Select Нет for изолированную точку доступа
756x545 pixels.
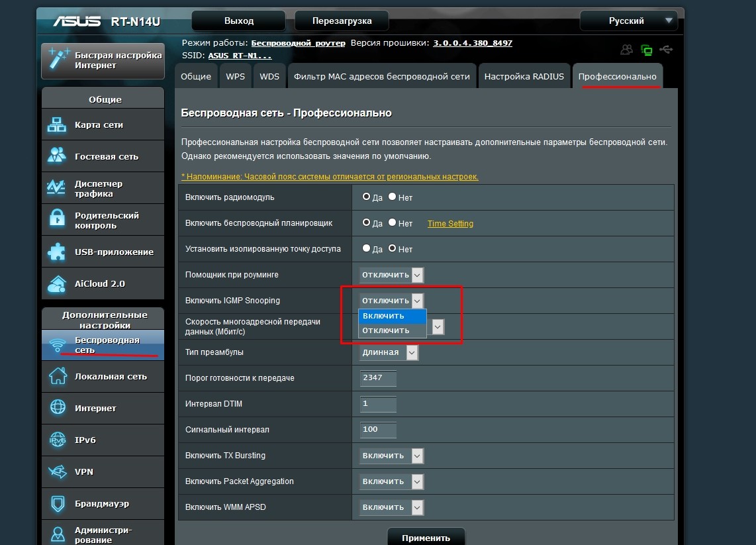pos(393,248)
